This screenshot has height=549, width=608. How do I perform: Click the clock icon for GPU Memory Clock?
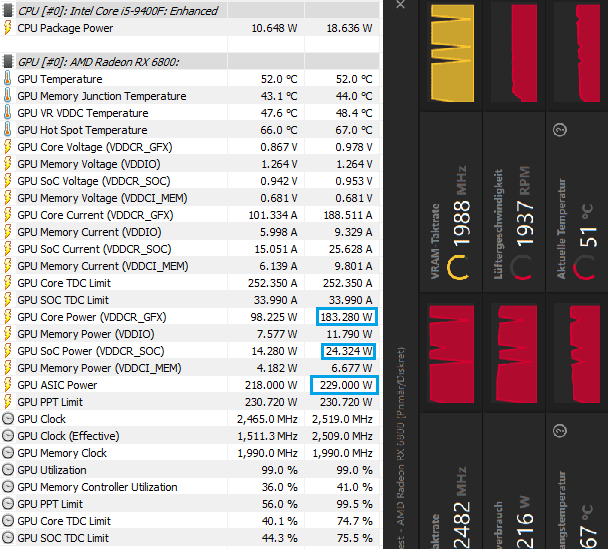[8, 453]
